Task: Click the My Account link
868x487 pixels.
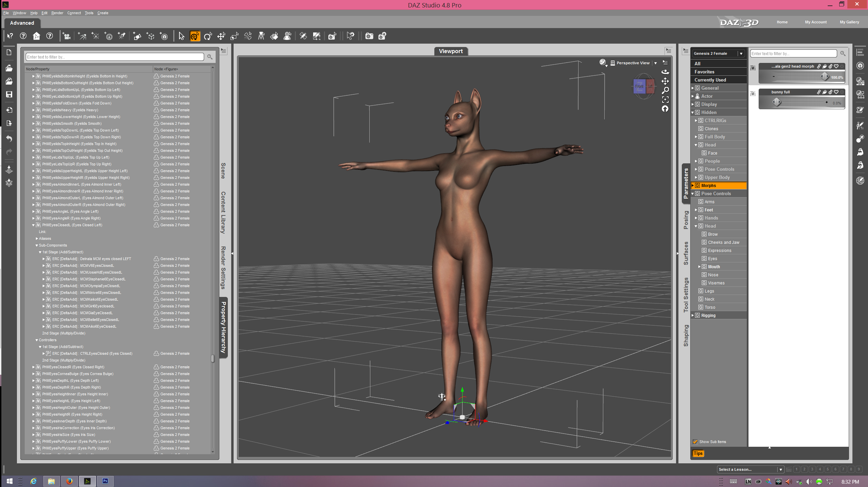Action: (x=816, y=22)
